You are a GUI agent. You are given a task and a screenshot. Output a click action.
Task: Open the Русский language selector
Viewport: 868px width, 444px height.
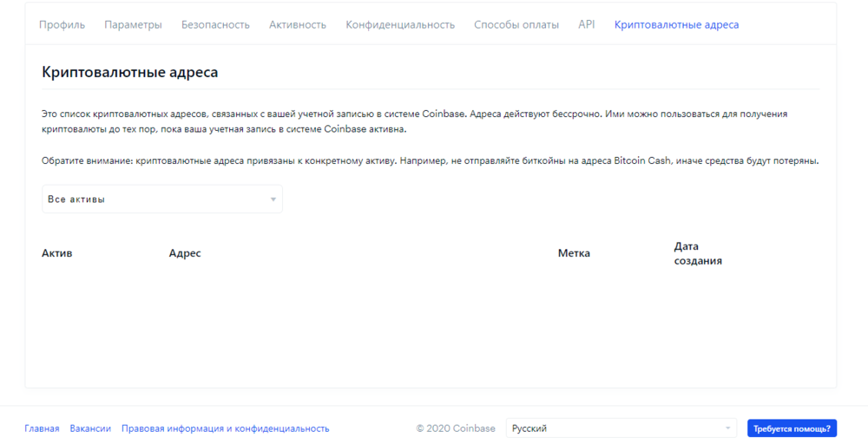pyautogui.click(x=621, y=428)
